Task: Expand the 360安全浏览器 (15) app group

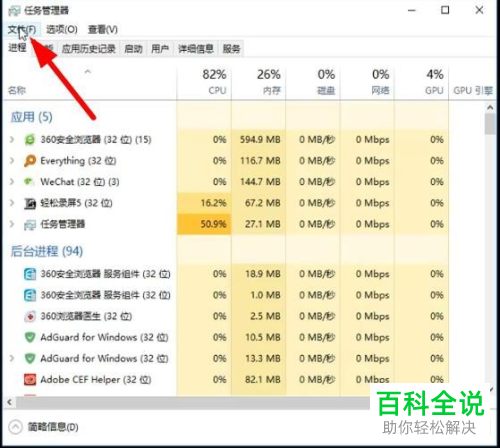Action: pos(12,140)
